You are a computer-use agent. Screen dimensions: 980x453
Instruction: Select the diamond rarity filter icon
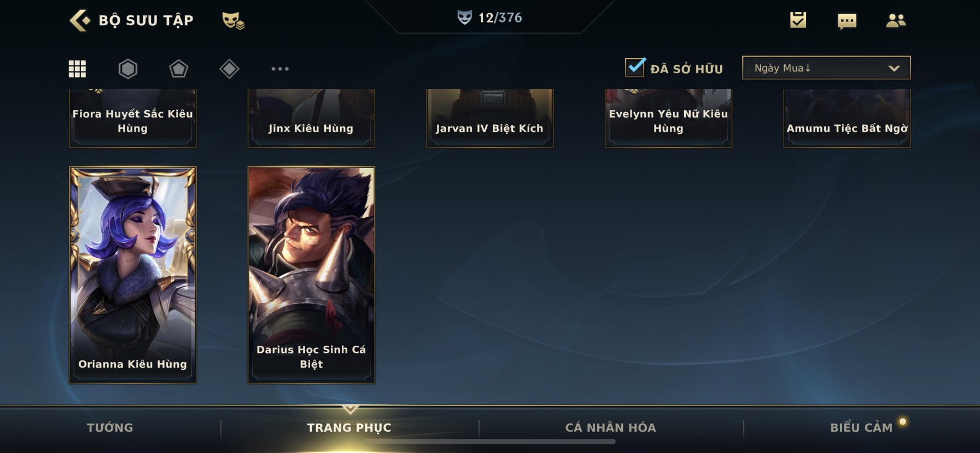coord(229,69)
